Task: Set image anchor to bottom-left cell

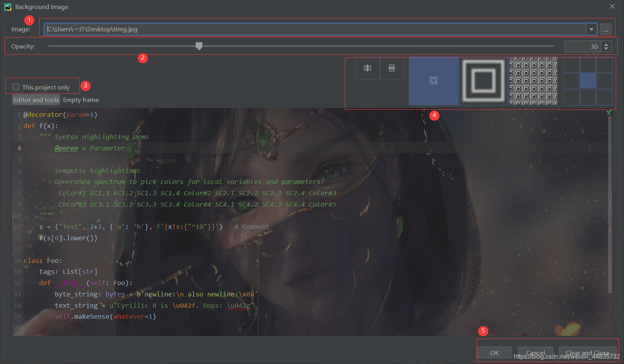Action: tap(571, 97)
